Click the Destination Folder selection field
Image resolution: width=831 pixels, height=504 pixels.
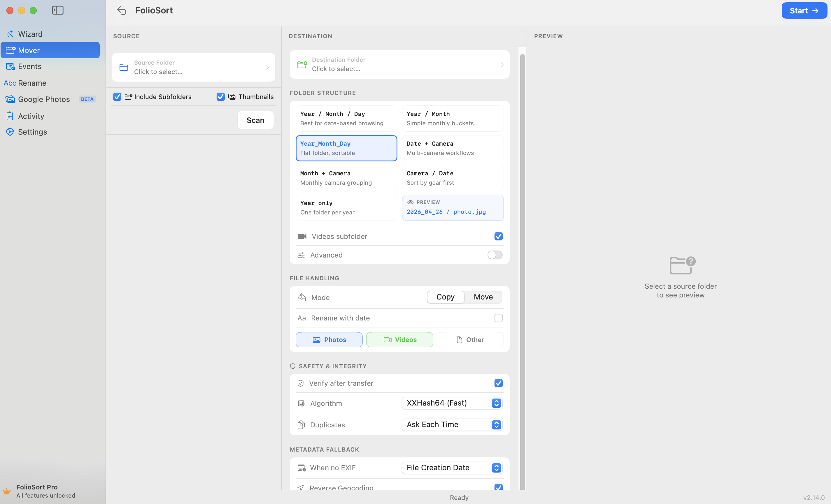coord(400,64)
